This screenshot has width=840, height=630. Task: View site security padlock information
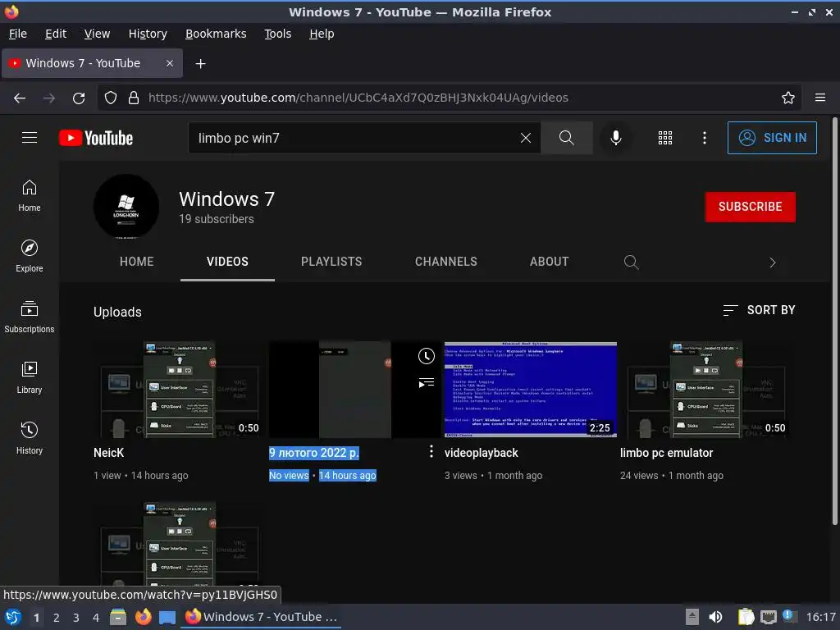click(x=134, y=98)
